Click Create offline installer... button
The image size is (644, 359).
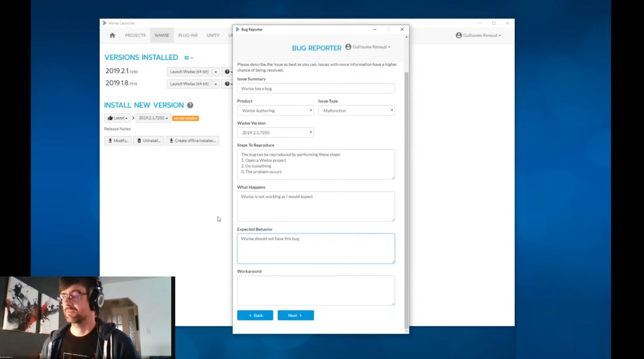(x=192, y=141)
